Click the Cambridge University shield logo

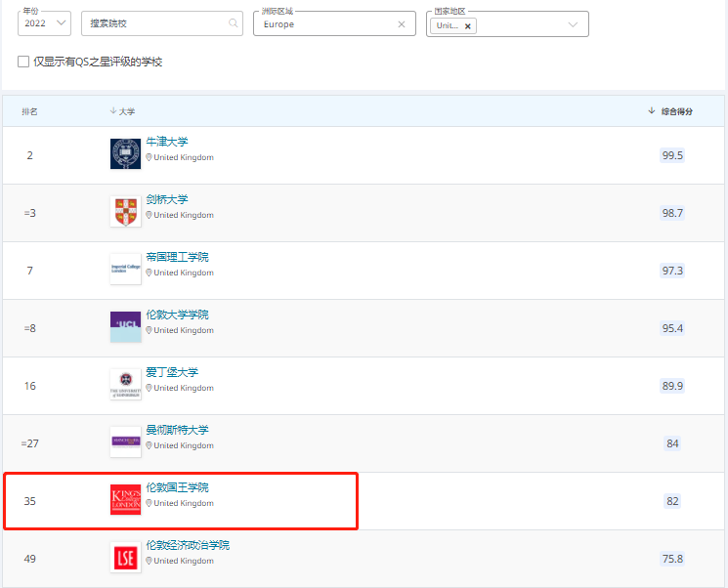[125, 211]
